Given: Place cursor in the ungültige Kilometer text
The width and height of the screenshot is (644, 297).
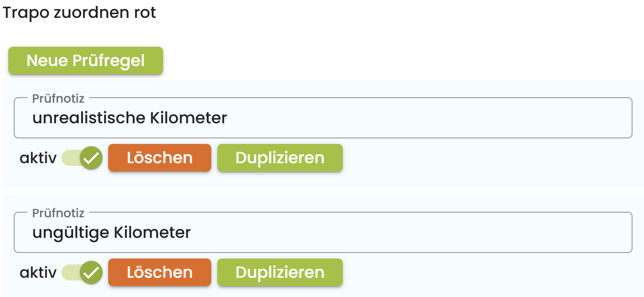Looking at the screenshot, I should click(111, 233).
